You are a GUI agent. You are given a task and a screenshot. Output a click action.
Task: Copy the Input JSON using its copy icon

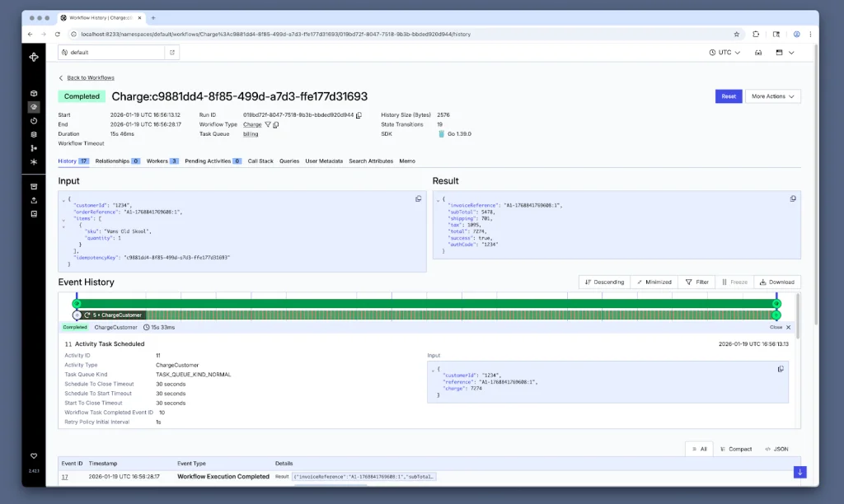pos(418,198)
